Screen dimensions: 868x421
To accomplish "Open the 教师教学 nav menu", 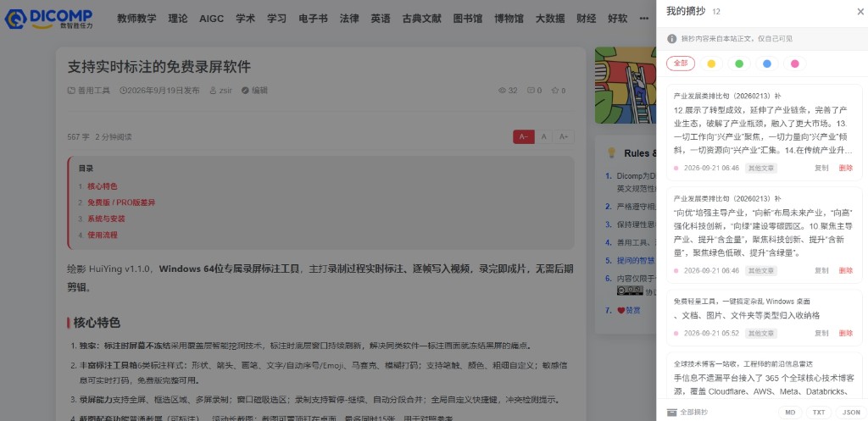I will (136, 19).
